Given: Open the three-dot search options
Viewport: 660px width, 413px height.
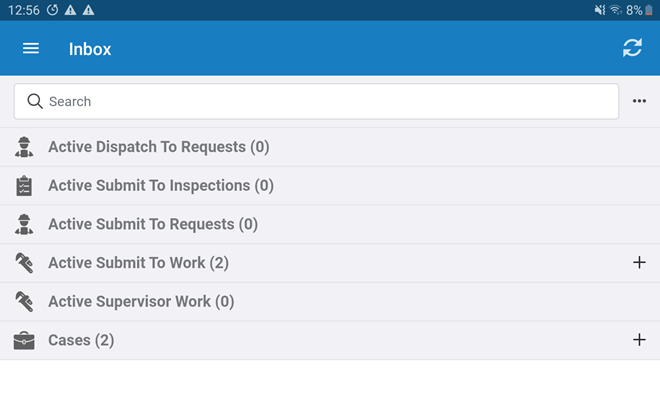Looking at the screenshot, I should pyautogui.click(x=640, y=101).
